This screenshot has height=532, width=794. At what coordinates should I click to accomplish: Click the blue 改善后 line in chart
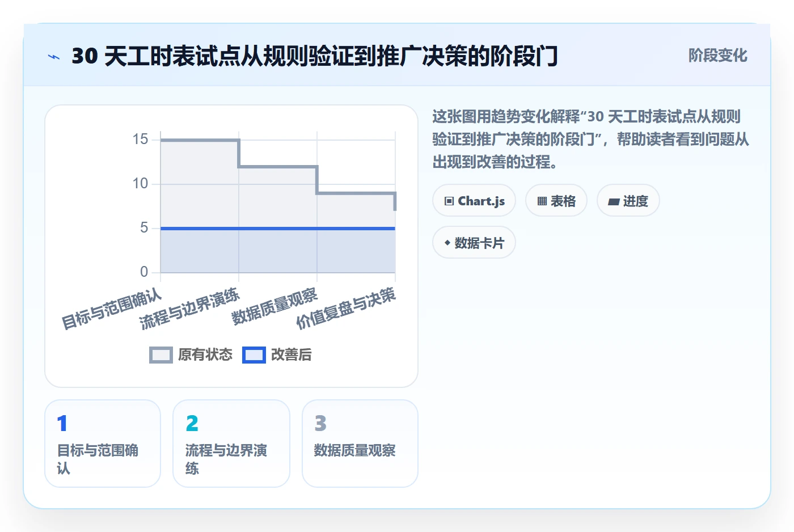278,229
